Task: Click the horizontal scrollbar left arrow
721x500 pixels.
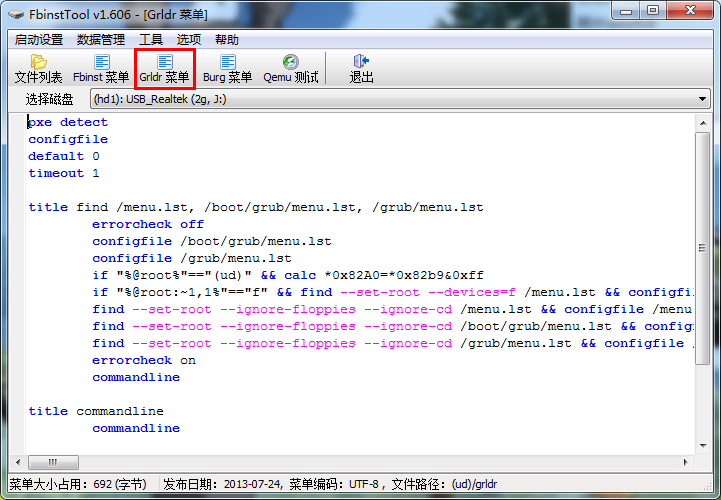Action: [18, 462]
